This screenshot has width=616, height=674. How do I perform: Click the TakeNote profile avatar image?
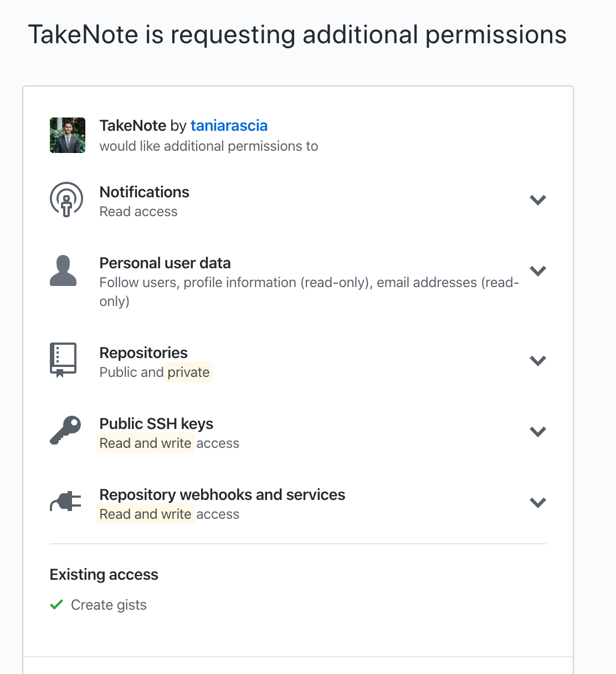[67, 135]
